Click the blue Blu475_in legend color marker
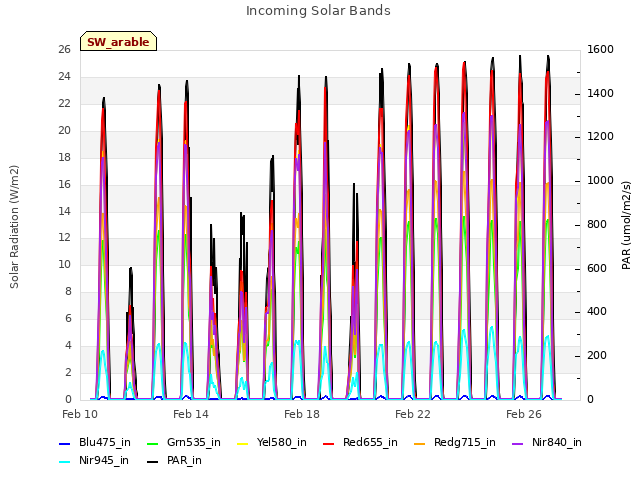 [65, 444]
